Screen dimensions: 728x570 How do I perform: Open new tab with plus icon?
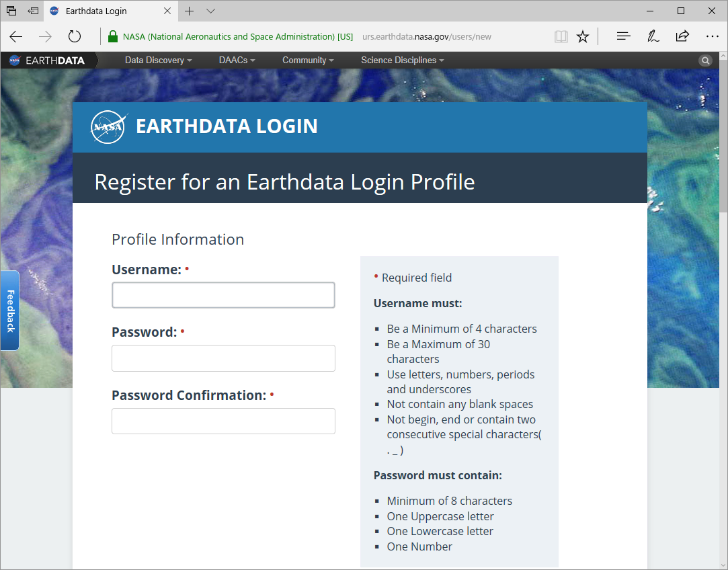[189, 11]
